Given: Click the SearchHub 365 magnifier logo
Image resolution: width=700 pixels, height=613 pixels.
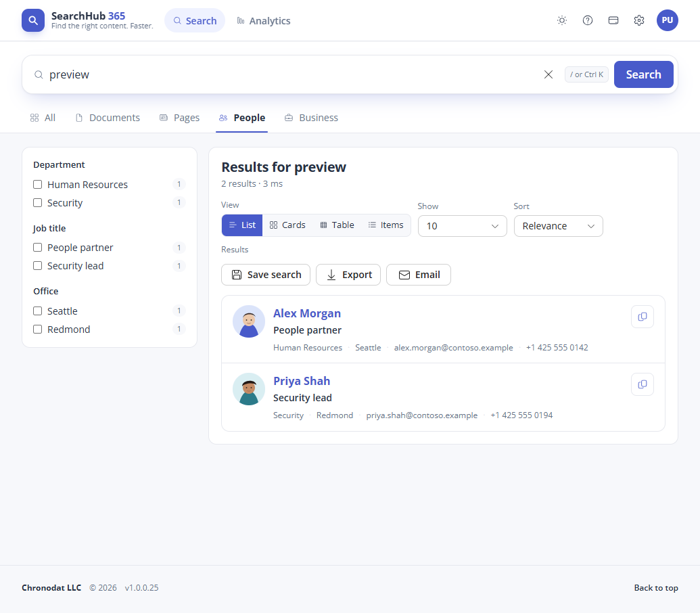Looking at the screenshot, I should coord(33,20).
